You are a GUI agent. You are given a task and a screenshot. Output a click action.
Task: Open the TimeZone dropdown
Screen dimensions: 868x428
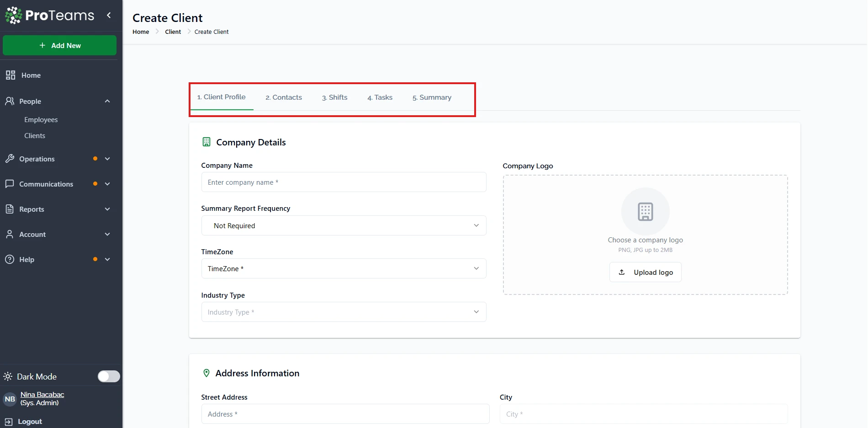point(344,268)
